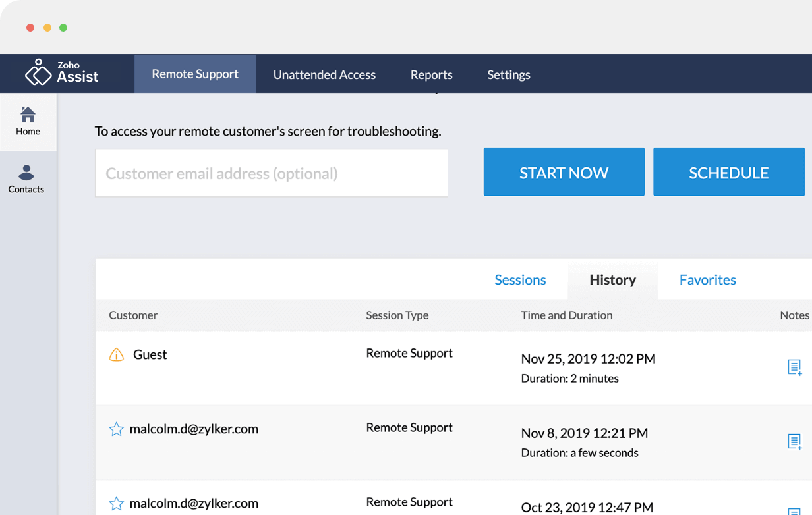Image resolution: width=812 pixels, height=515 pixels.
Task: Star the Oct 23 malcolm.d@zylker.com session
Action: click(117, 504)
